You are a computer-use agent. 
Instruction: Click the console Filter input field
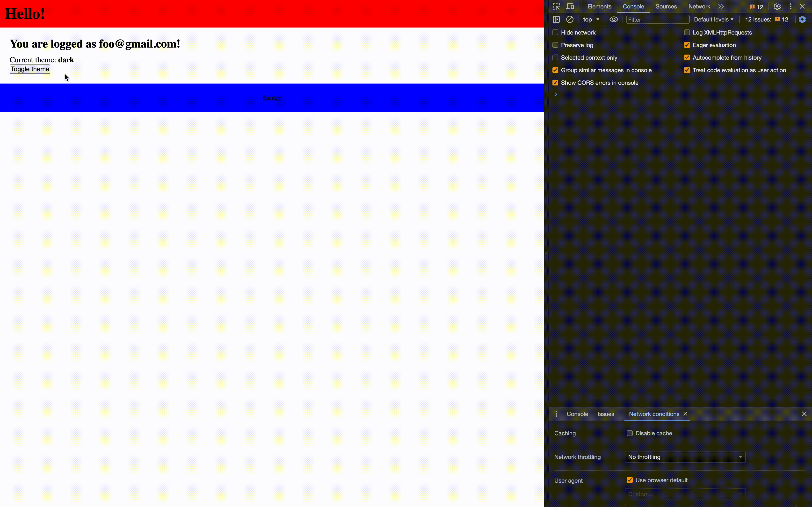tap(657, 20)
